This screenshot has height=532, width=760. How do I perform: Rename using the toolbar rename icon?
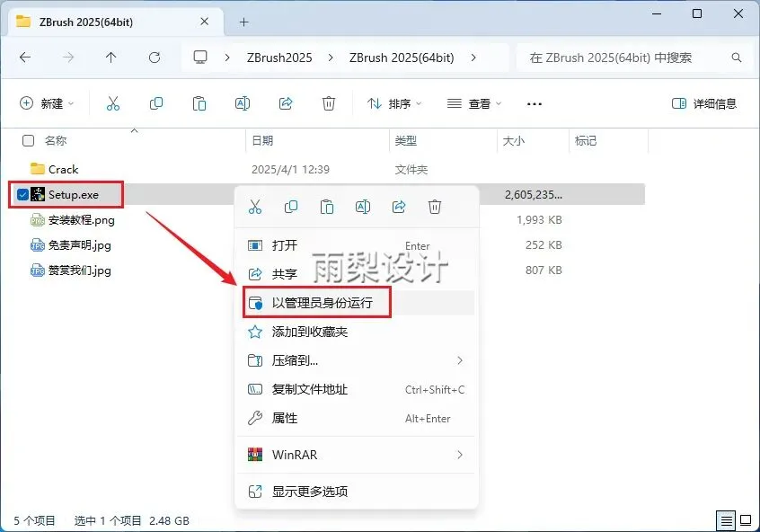coord(243,103)
